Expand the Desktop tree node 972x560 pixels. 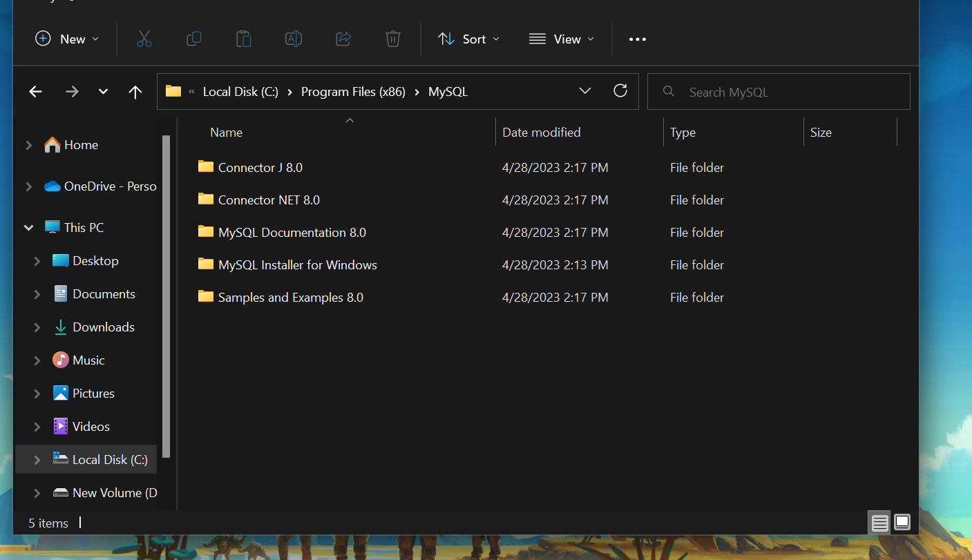coord(37,261)
